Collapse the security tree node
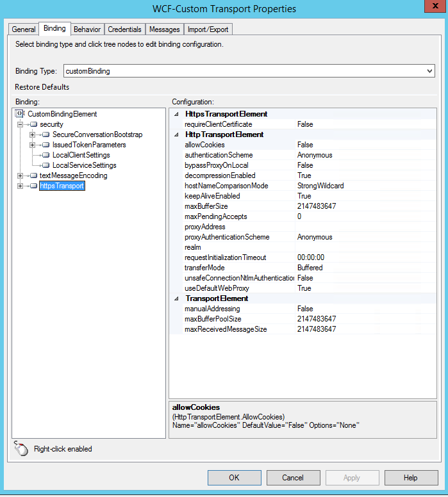 (x=20, y=124)
